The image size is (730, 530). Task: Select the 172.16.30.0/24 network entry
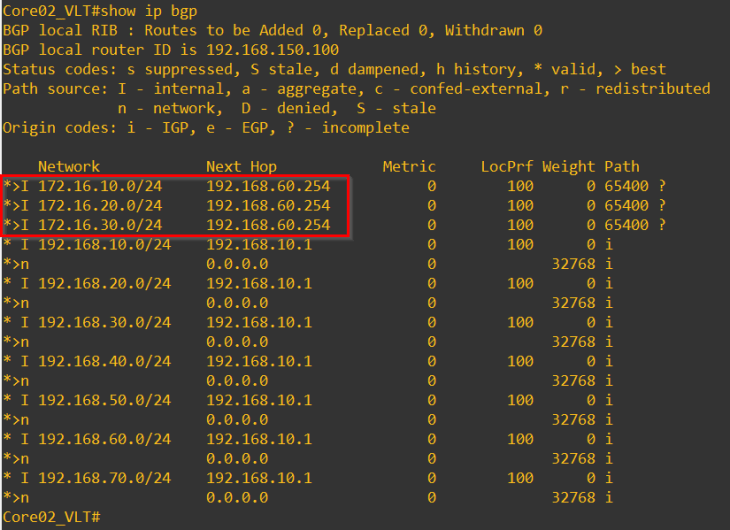tap(100, 225)
